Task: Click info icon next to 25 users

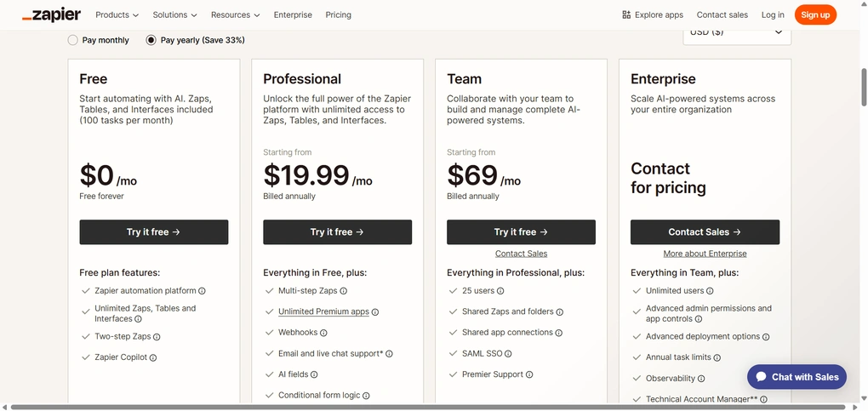Action: pos(500,291)
